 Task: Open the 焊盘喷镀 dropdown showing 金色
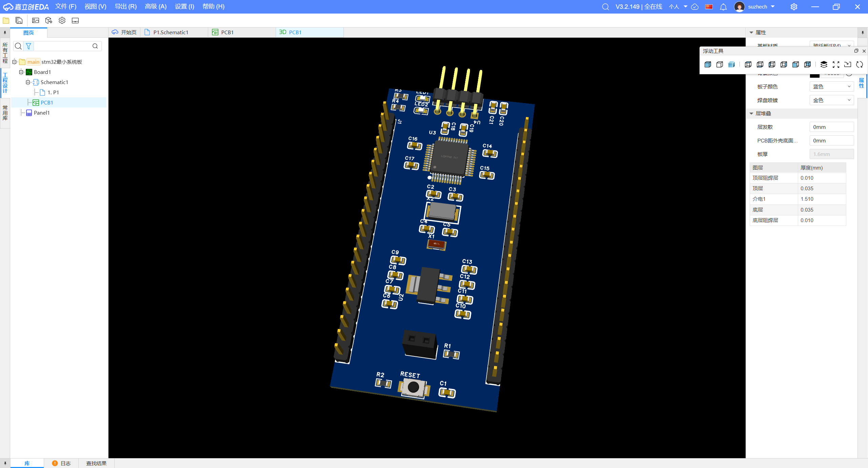pyautogui.click(x=832, y=100)
